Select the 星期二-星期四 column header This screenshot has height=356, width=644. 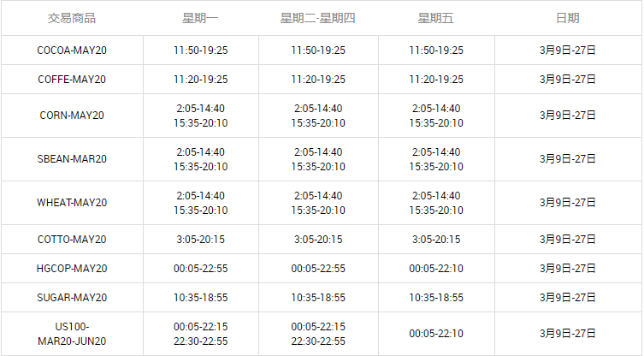[318, 18]
